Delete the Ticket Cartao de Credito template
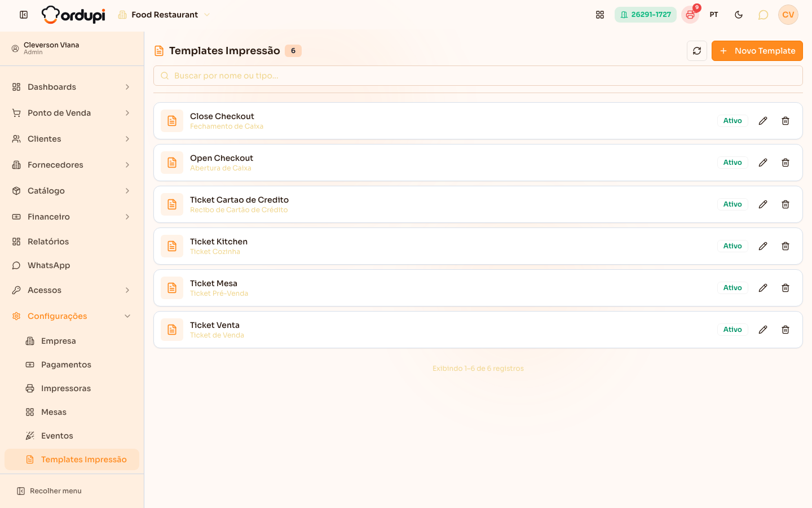Screen dimensions: 812x508 point(785,204)
